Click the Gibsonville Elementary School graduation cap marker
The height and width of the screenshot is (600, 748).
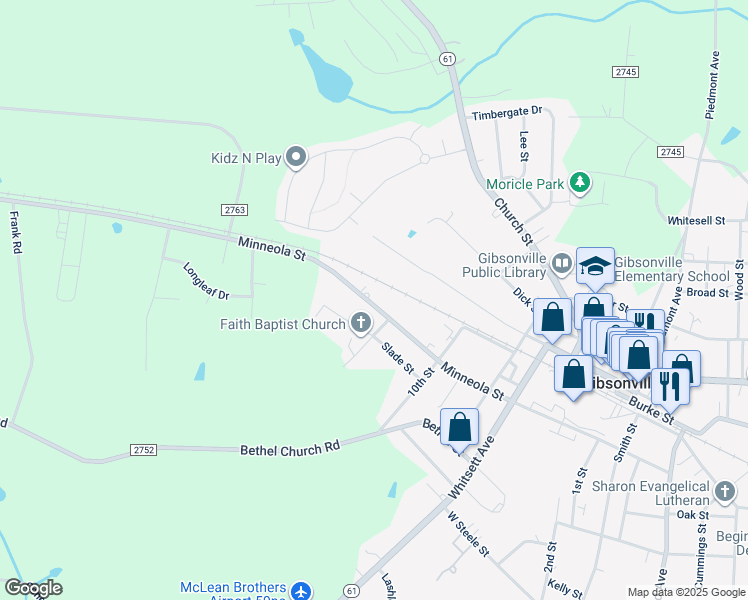[x=595, y=266]
